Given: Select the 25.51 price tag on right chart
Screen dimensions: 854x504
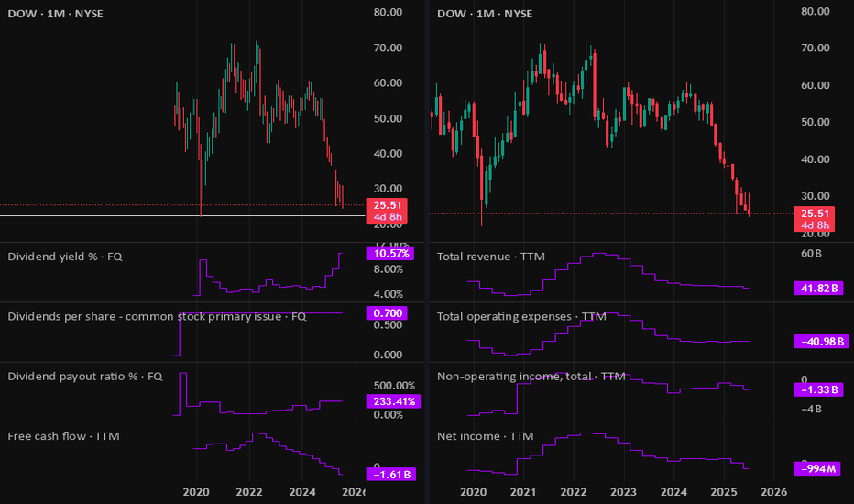Looking at the screenshot, I should click(815, 214).
